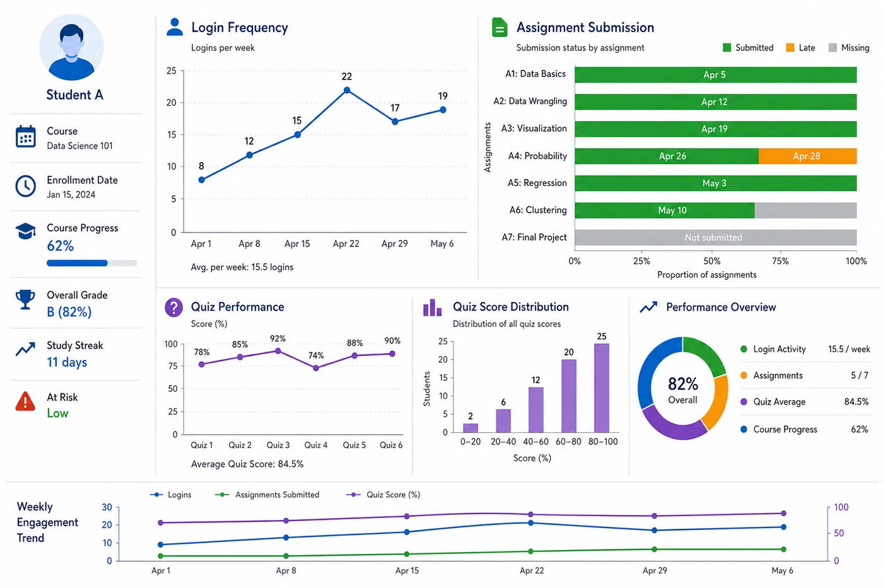Select the Quiz 6 point labeled 90%
This screenshot has width=883, height=588.
(392, 354)
